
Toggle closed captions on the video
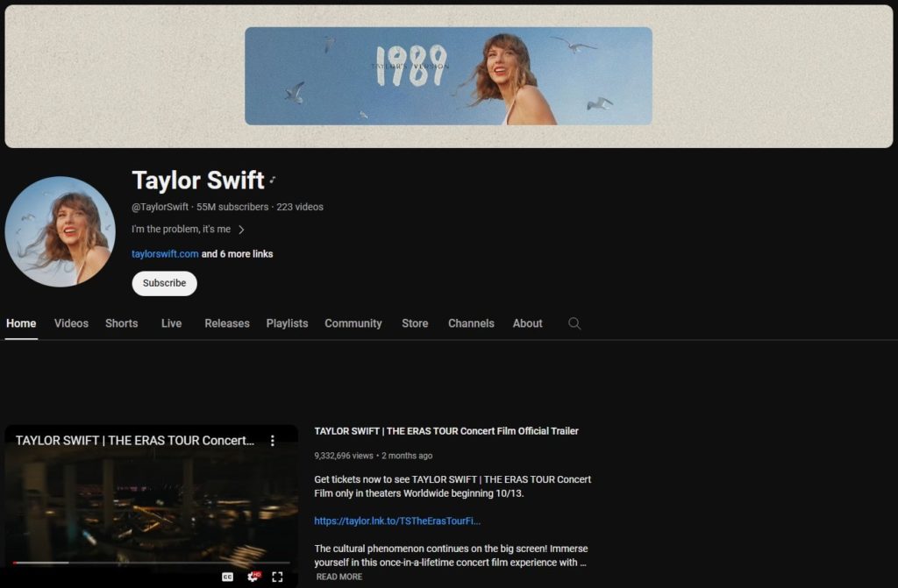click(x=227, y=576)
